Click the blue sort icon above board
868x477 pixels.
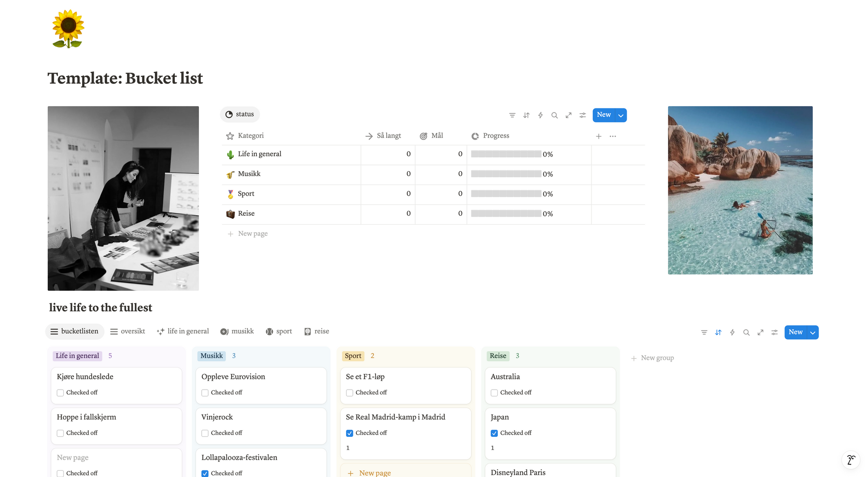tap(718, 333)
